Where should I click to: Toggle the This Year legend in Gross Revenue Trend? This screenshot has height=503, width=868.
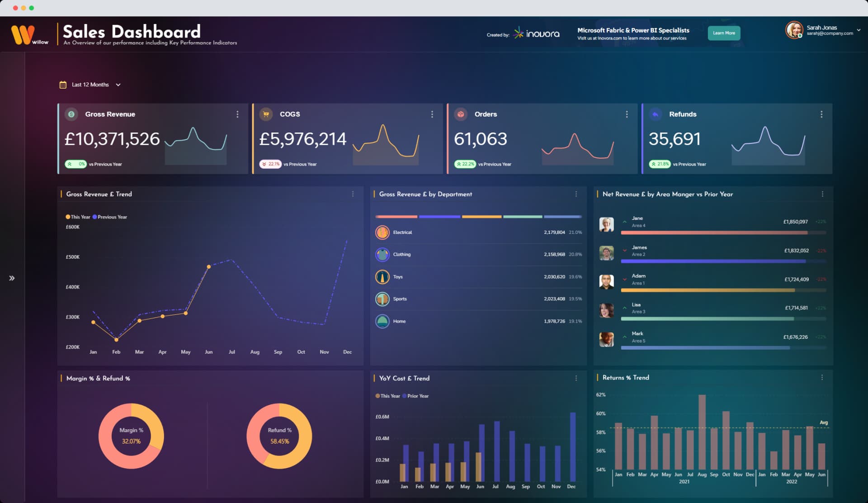[x=78, y=217]
